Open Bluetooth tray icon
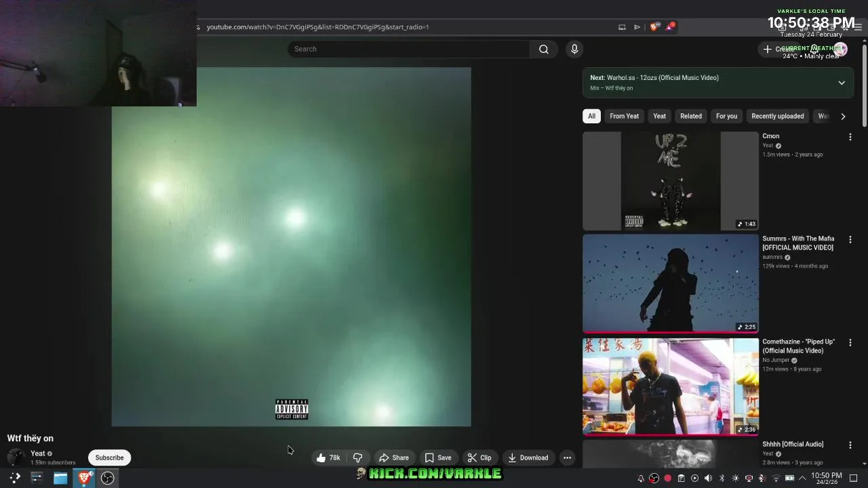This screenshot has width=868, height=488. click(722, 479)
